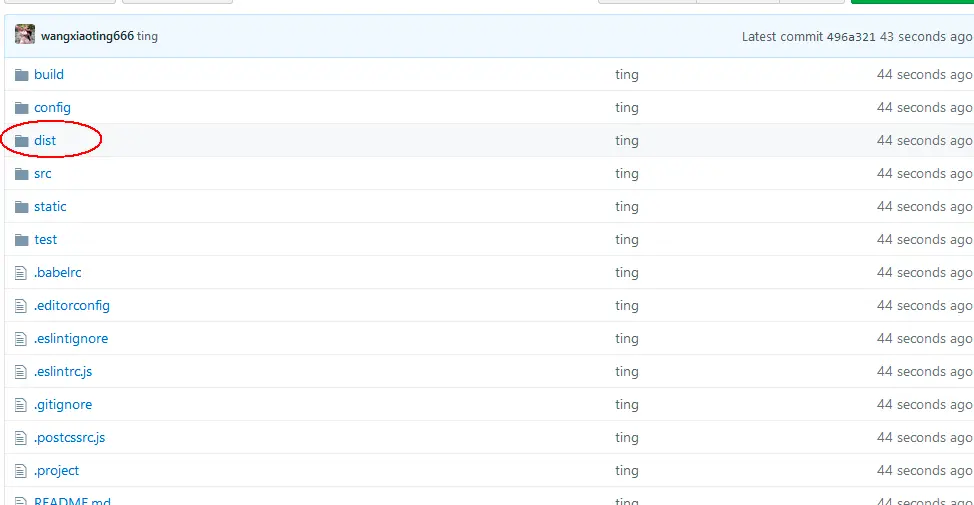Open the test folder

coord(45,239)
